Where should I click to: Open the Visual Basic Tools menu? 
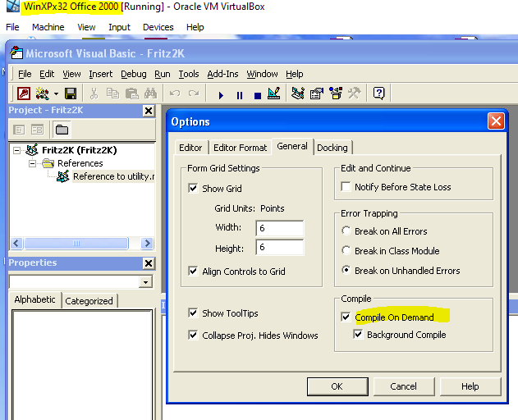189,74
